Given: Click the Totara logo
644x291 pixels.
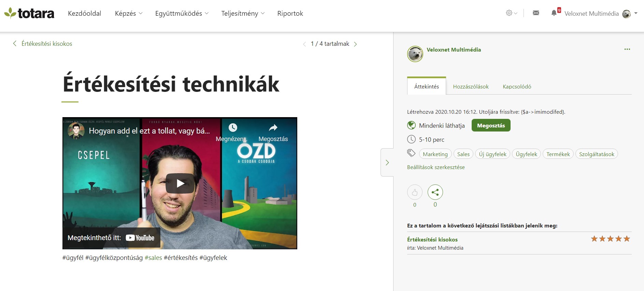Looking at the screenshot, I should point(29,13).
